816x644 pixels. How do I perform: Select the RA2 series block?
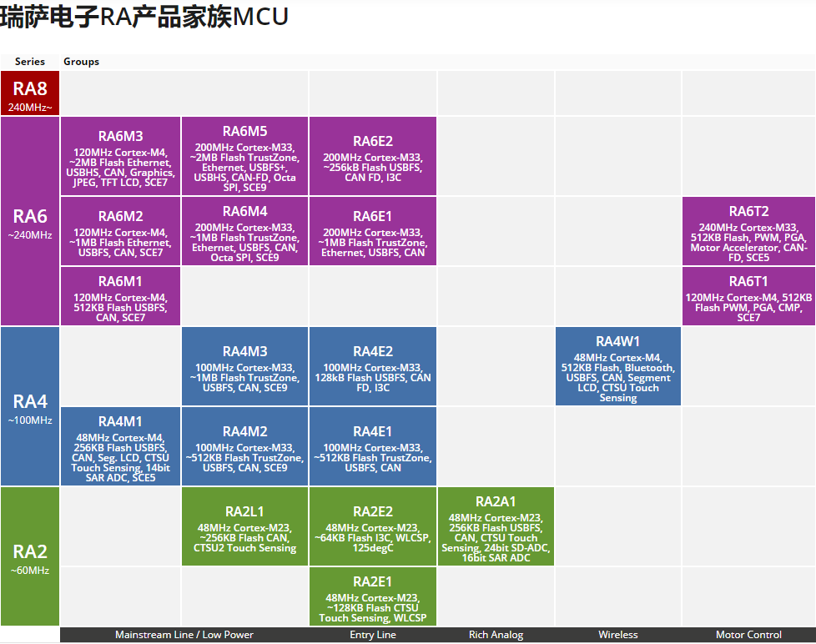coord(30,556)
